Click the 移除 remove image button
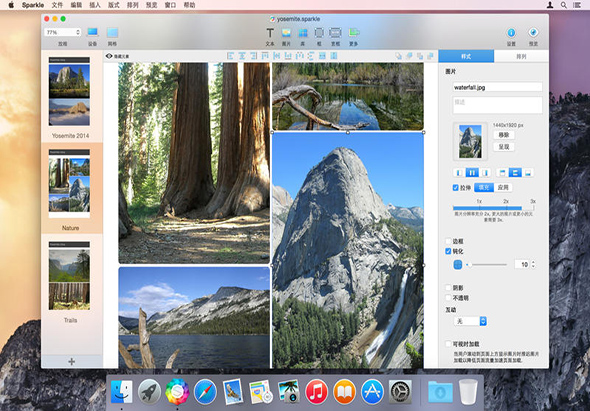Viewport: 590px width, 411px height. (503, 135)
